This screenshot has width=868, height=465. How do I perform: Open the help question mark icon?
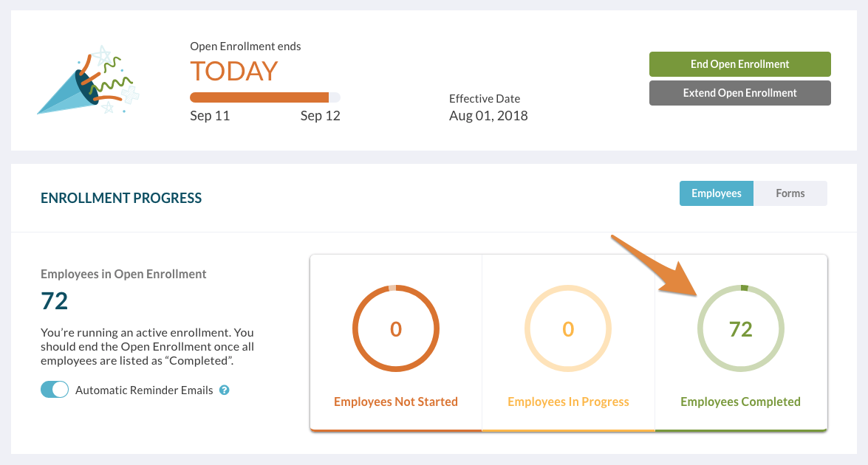click(x=224, y=390)
